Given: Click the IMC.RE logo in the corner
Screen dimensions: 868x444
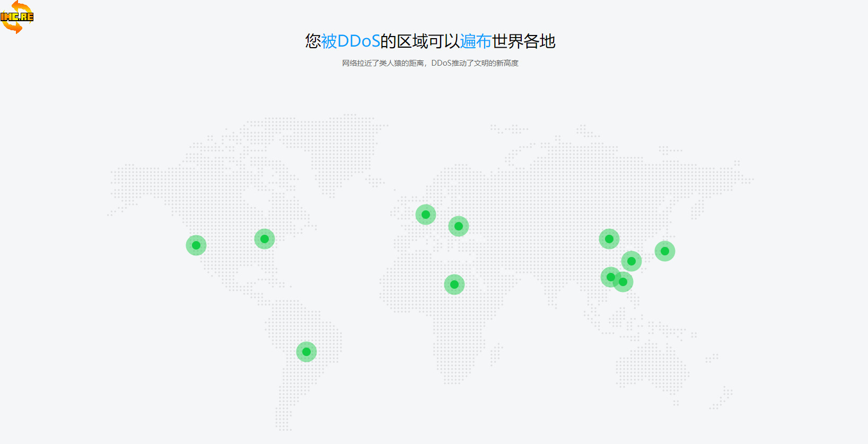Looking at the screenshot, I should 17,17.
